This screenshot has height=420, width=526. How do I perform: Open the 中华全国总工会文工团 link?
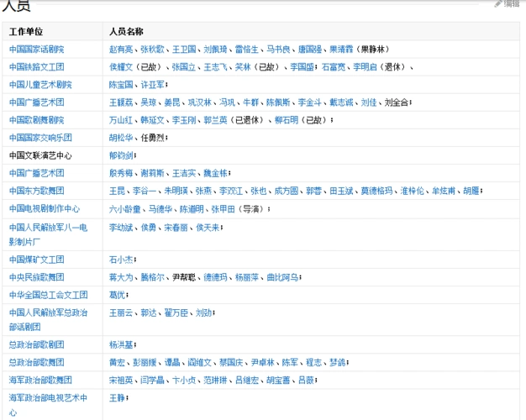48,295
